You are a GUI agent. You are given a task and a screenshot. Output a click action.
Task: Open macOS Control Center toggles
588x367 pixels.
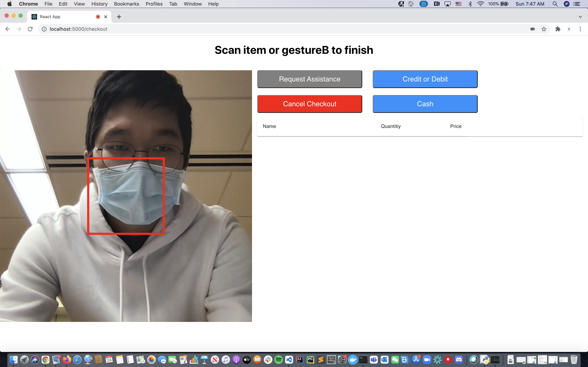pos(577,4)
